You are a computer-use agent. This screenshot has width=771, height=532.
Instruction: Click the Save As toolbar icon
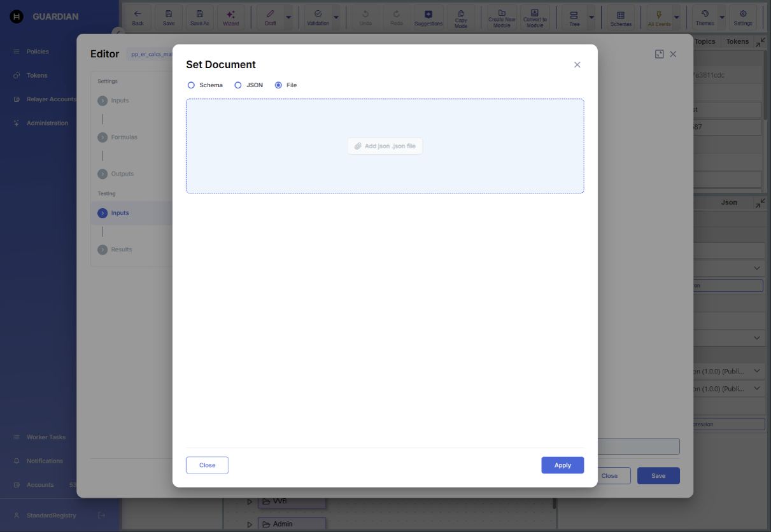200,18
